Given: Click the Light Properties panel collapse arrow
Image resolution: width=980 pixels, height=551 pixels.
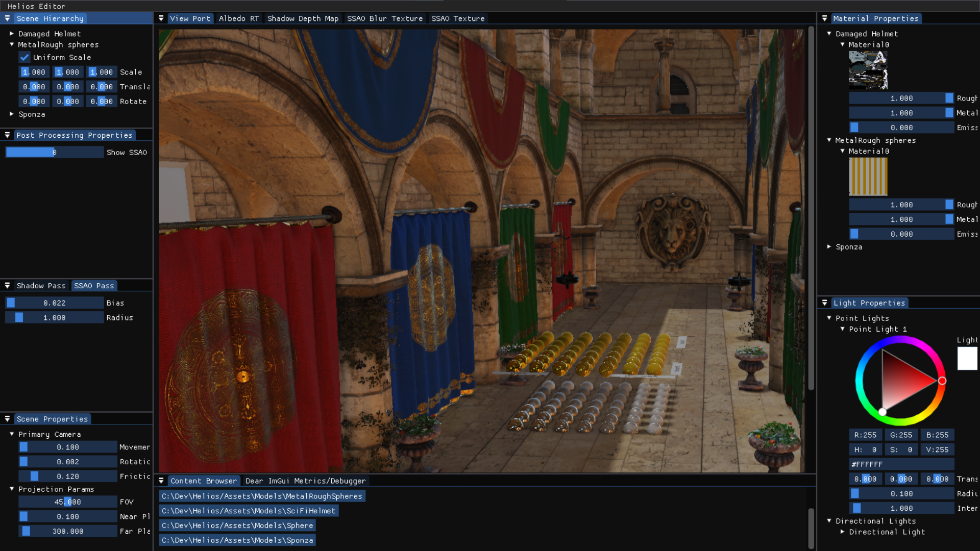Looking at the screenshot, I should tap(824, 303).
